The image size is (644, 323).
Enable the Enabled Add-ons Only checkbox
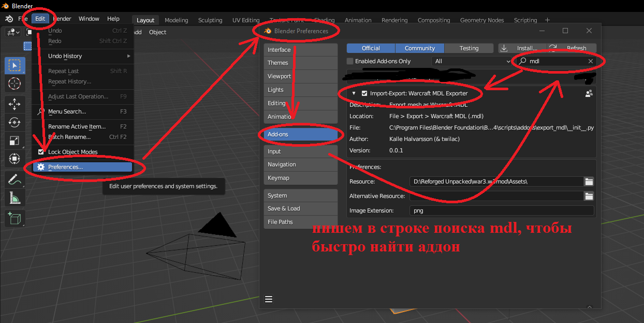(x=350, y=61)
